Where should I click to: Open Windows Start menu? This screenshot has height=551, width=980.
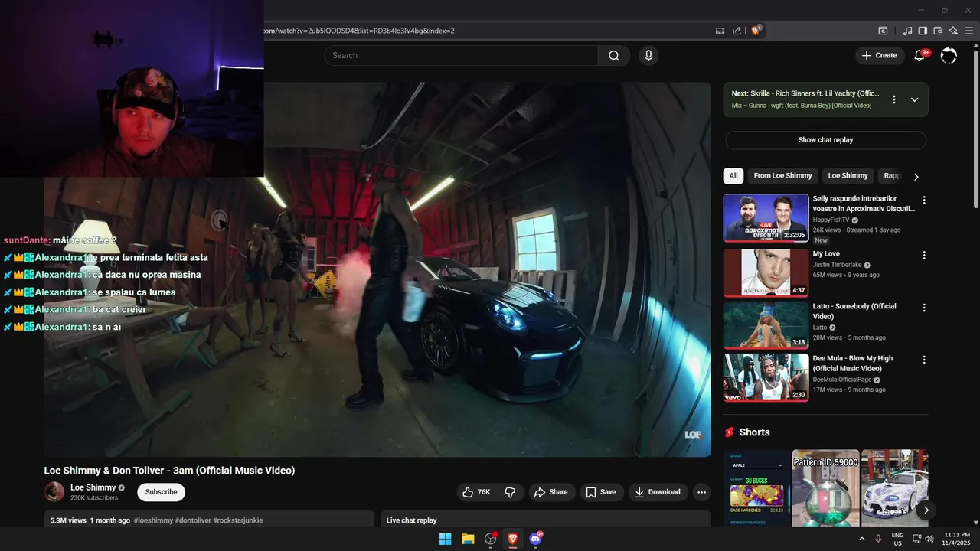445,539
